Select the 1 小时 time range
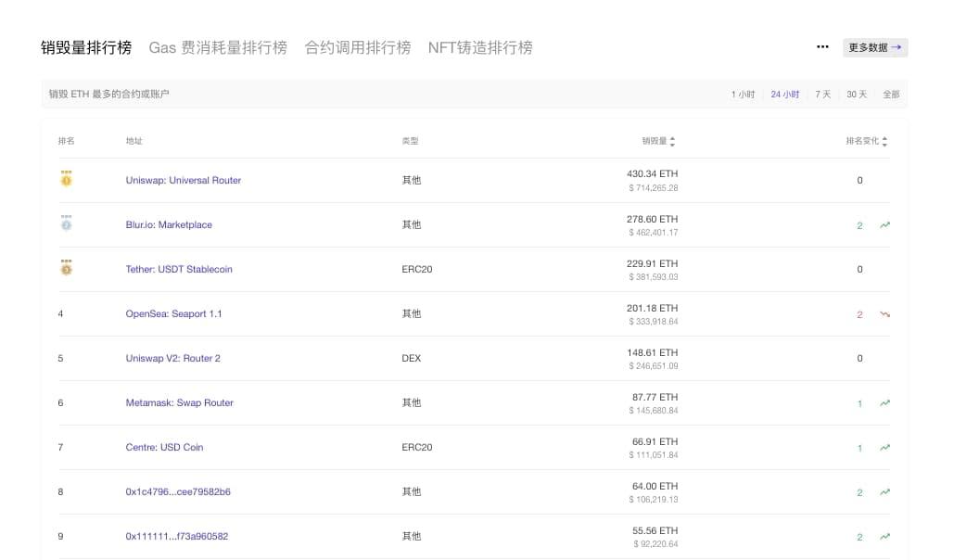 click(x=743, y=95)
